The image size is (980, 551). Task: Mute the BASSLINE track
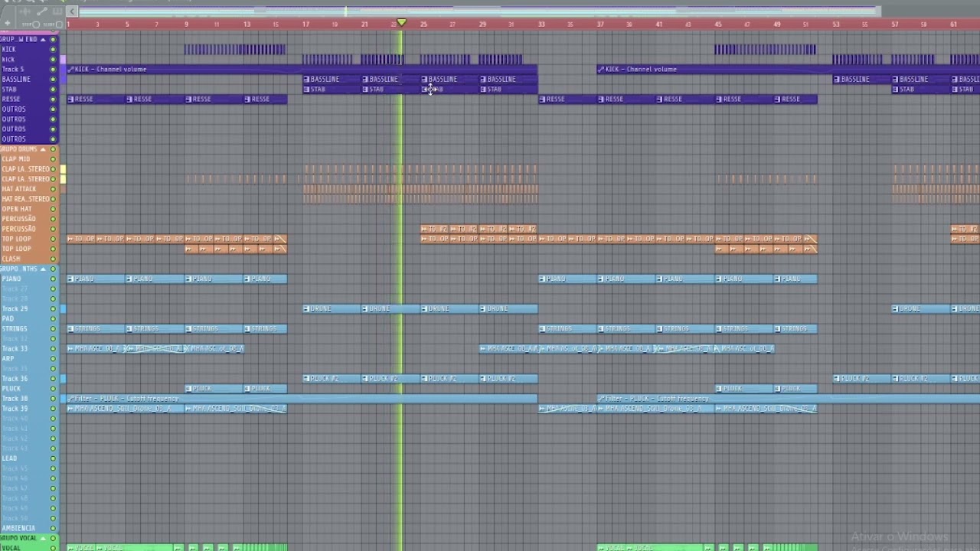[53, 79]
